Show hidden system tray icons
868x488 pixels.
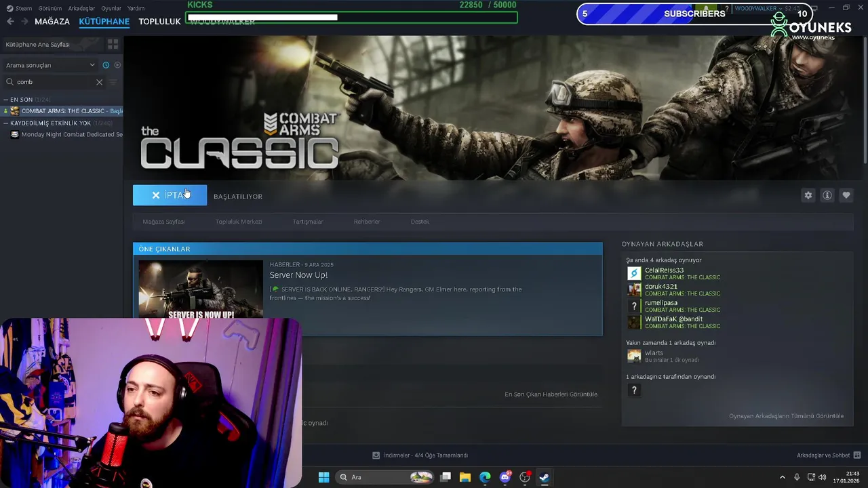click(x=782, y=477)
